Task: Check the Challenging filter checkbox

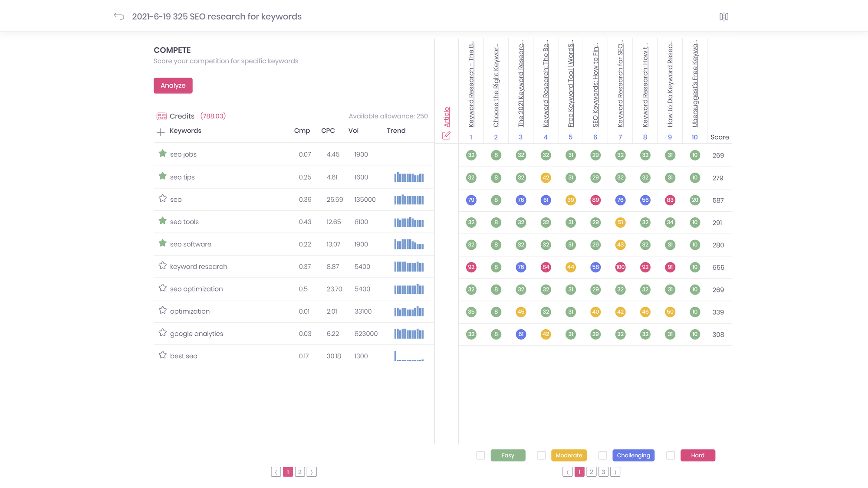Action: [x=602, y=455]
